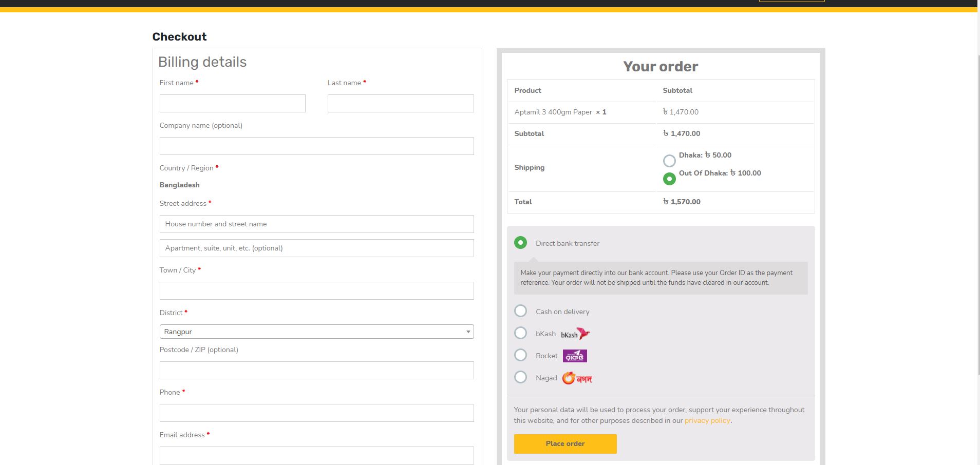The image size is (980, 465).
Task: Click into the Last name field
Action: click(401, 103)
